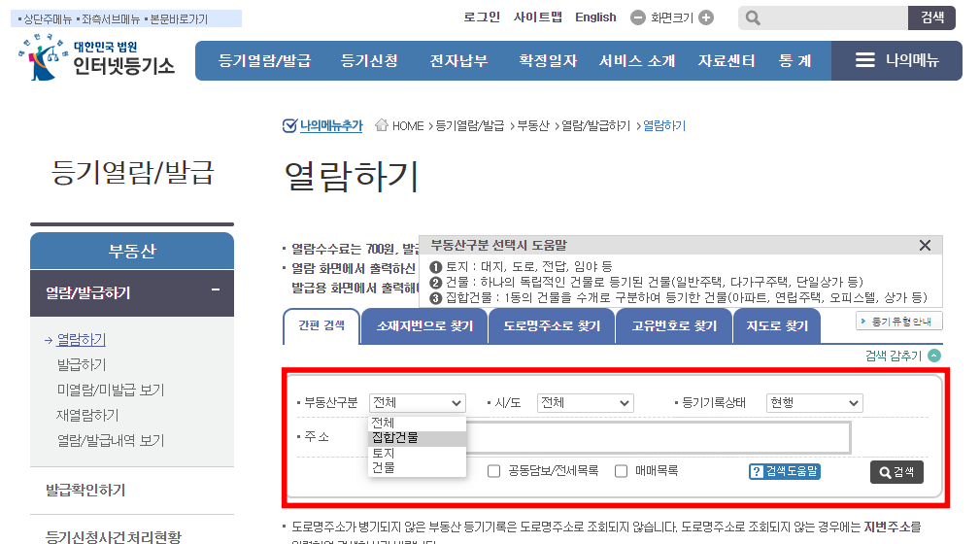Open 등기신청 main menu
Screen dimensions: 980x544
point(369,60)
